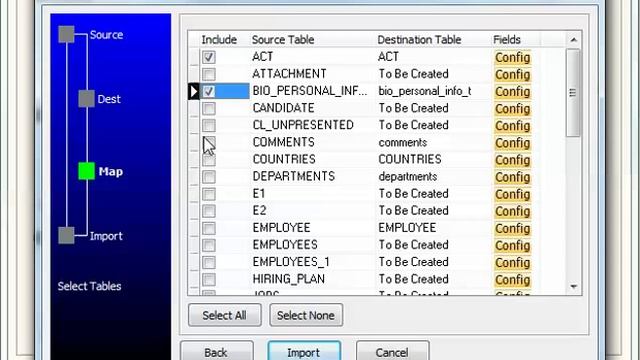Start the Import process
The width and height of the screenshot is (640, 360).
pos(304,351)
